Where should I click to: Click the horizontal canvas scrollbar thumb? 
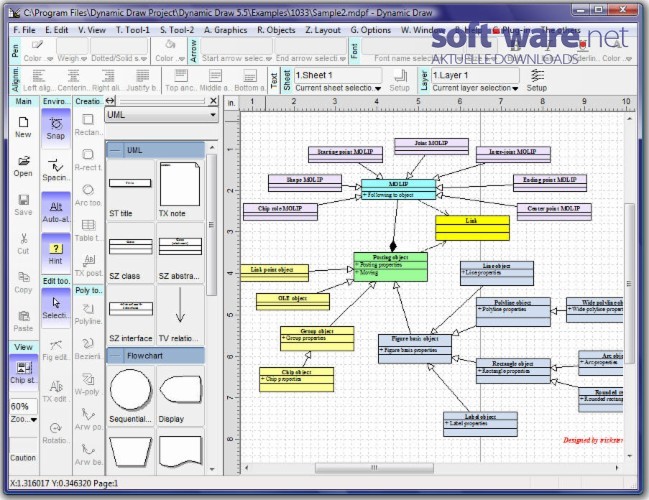pos(374,468)
